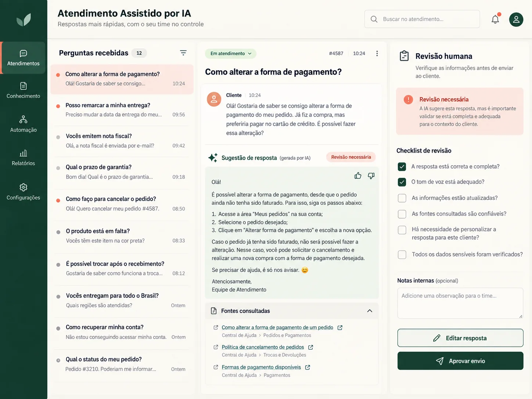The width and height of the screenshot is (532, 399).
Task: Uncheck 'O tom de voz está adequado?'
Action: pyautogui.click(x=402, y=182)
